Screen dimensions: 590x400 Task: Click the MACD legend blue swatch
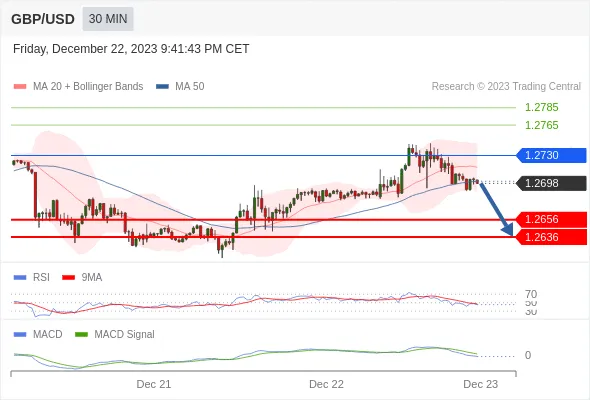click(20, 335)
